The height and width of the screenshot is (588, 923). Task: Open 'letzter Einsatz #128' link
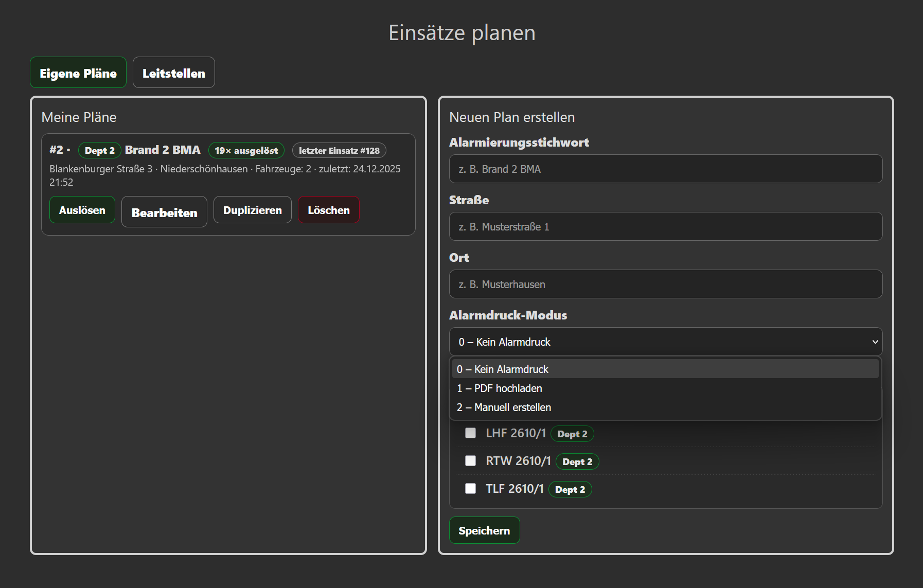click(339, 150)
